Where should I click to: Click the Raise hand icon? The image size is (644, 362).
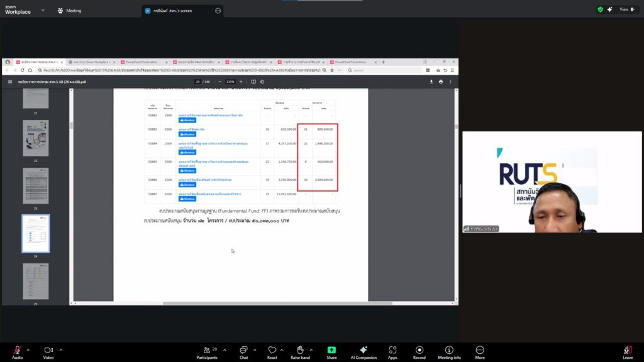(300, 350)
